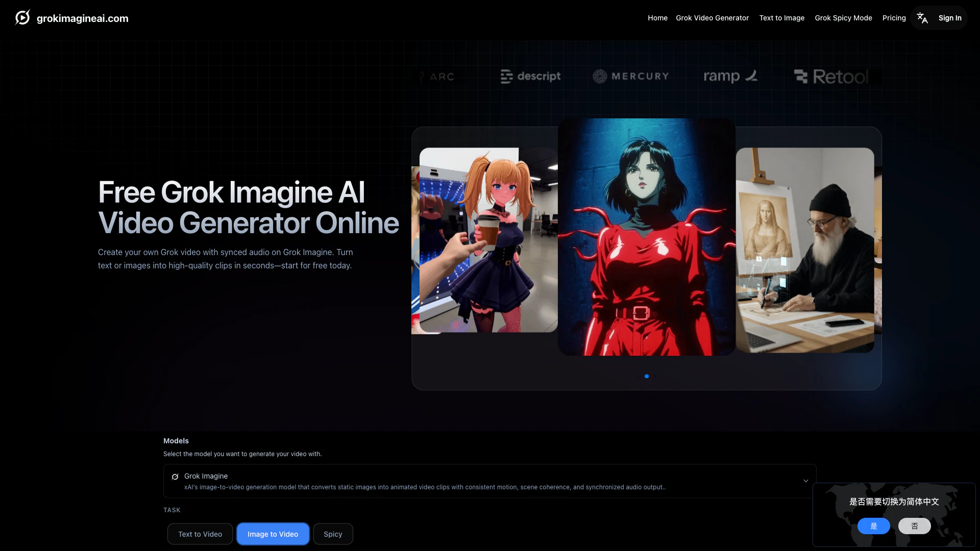Expand the Grok Imagine model dropdown
Image resolution: width=980 pixels, height=551 pixels.
[489, 481]
